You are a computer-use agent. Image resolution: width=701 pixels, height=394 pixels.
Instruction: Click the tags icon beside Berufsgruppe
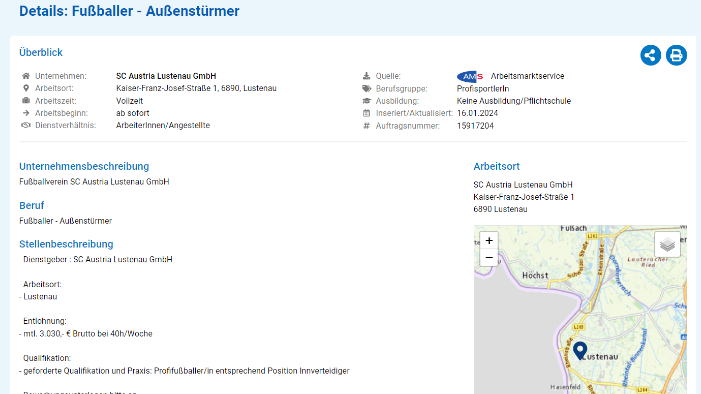(x=367, y=89)
